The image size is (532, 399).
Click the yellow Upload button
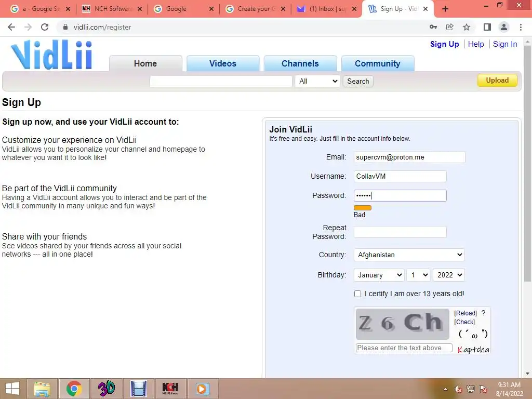pos(497,81)
